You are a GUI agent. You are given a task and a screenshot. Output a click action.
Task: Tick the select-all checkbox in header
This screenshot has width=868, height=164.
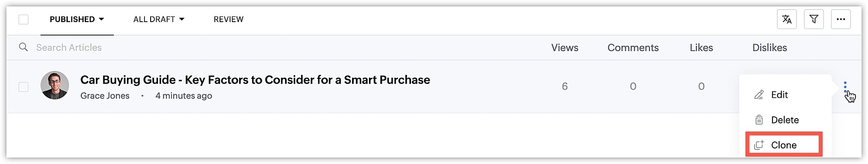[x=23, y=19]
